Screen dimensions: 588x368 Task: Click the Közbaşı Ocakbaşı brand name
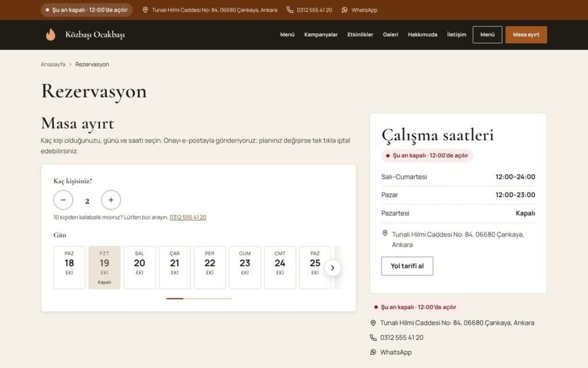(95, 34)
